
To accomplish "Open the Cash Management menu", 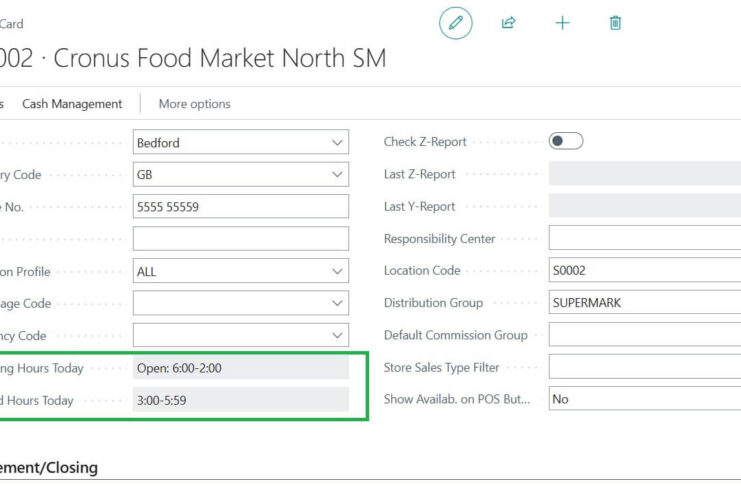I will tap(72, 104).
